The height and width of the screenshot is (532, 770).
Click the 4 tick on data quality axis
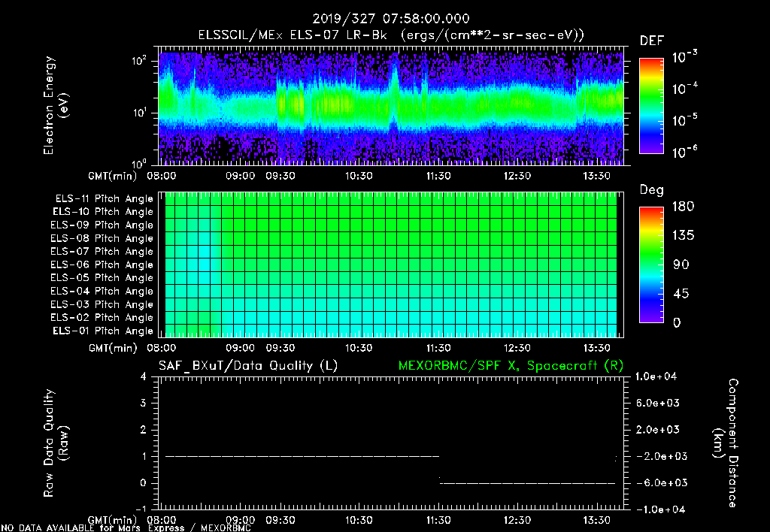[144, 376]
